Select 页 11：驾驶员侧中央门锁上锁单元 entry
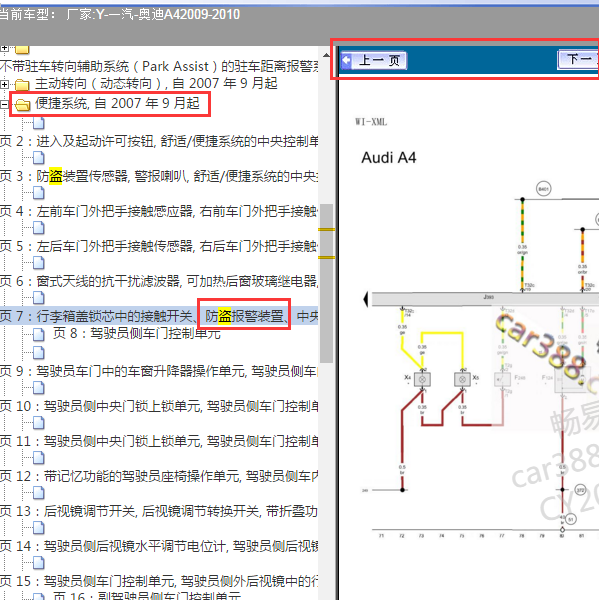Screen dimensions: 599x600 tap(159, 441)
